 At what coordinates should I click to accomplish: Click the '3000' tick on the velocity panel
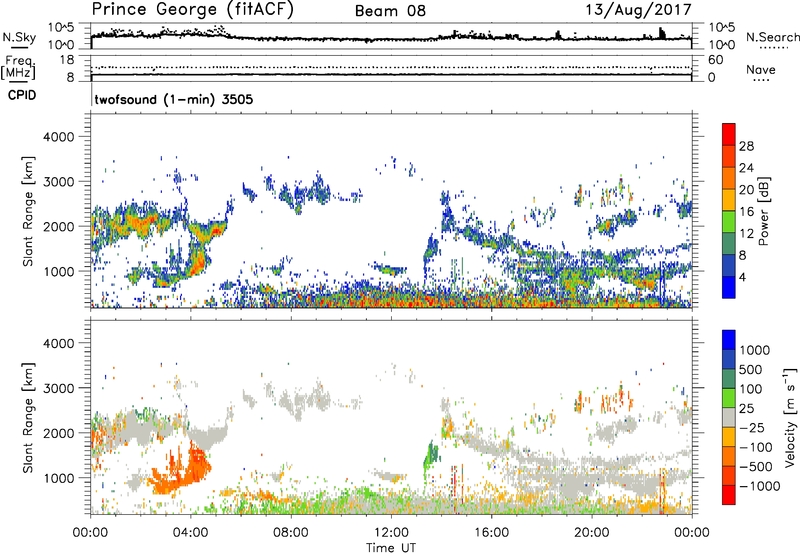[x=59, y=388]
